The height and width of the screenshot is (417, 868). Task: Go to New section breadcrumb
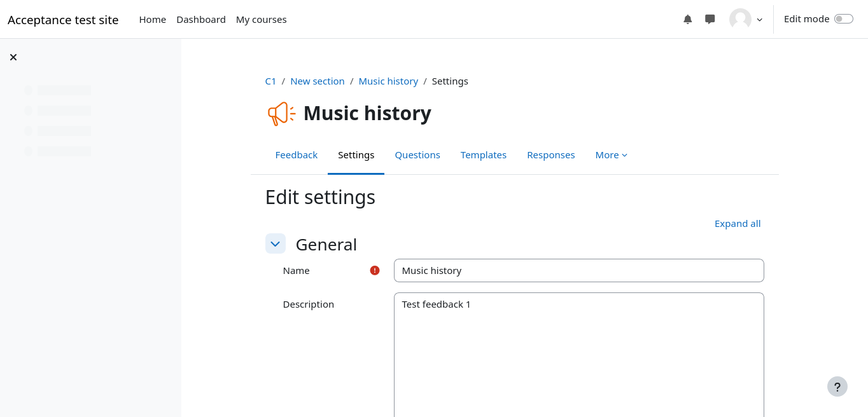click(x=317, y=81)
